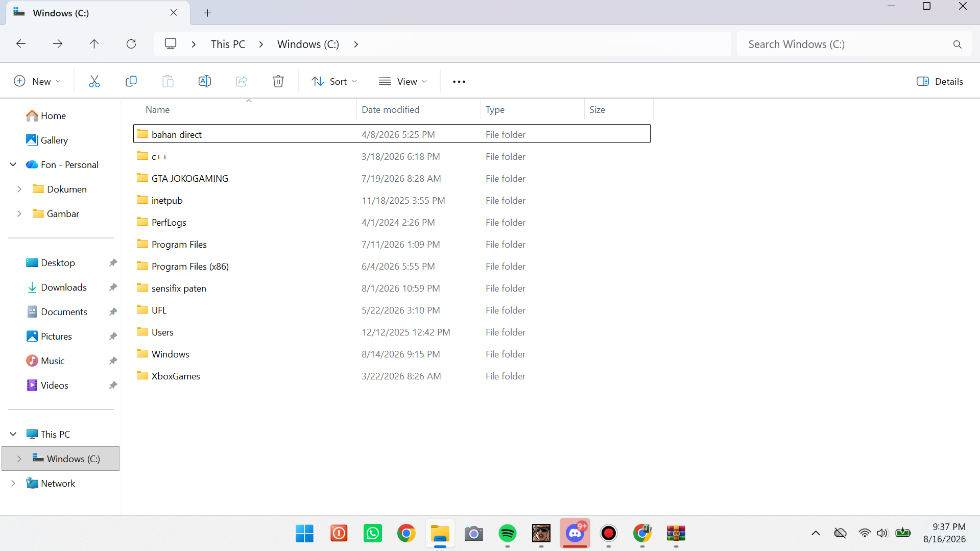Go up one folder level arrow
The width and height of the screenshot is (980, 551).
(94, 44)
